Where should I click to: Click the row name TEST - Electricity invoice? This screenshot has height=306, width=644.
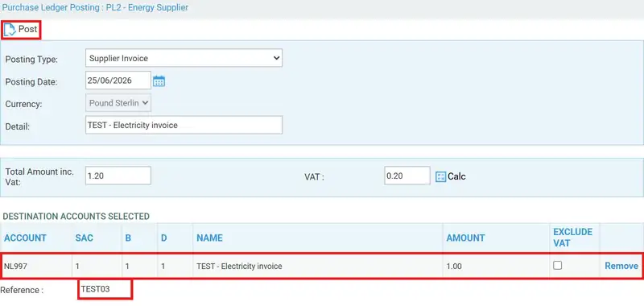click(239, 267)
